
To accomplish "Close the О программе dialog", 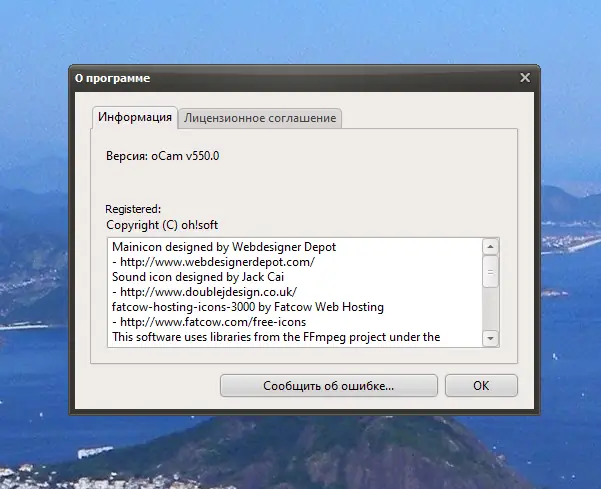I will pos(525,78).
